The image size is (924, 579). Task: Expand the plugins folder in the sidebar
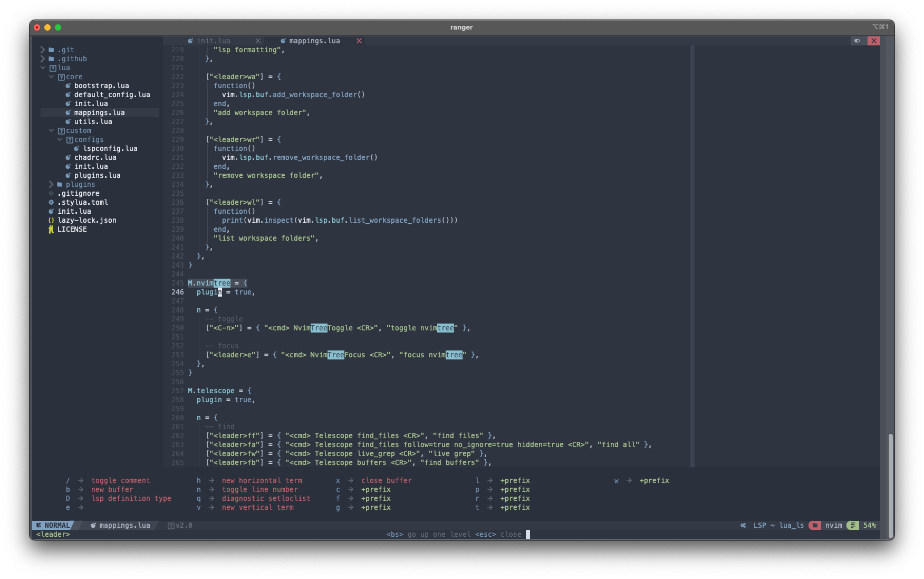[x=51, y=184]
